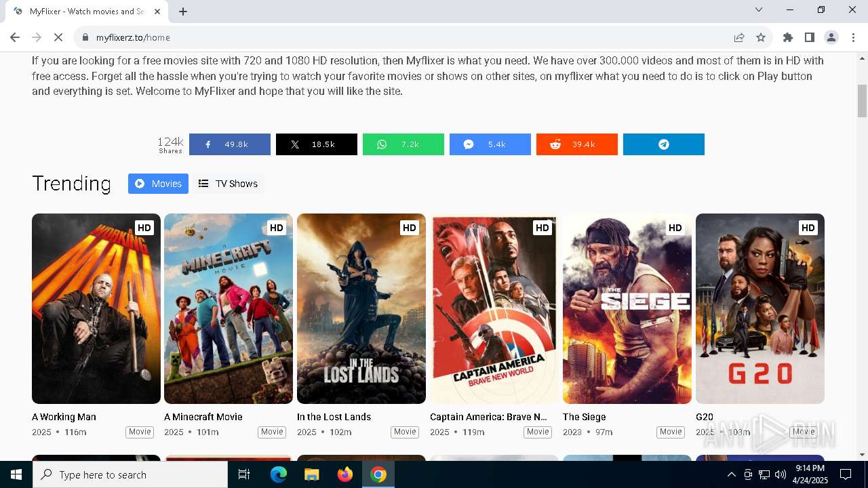
Task: Switch Trending to Movies tab
Action: tap(158, 184)
